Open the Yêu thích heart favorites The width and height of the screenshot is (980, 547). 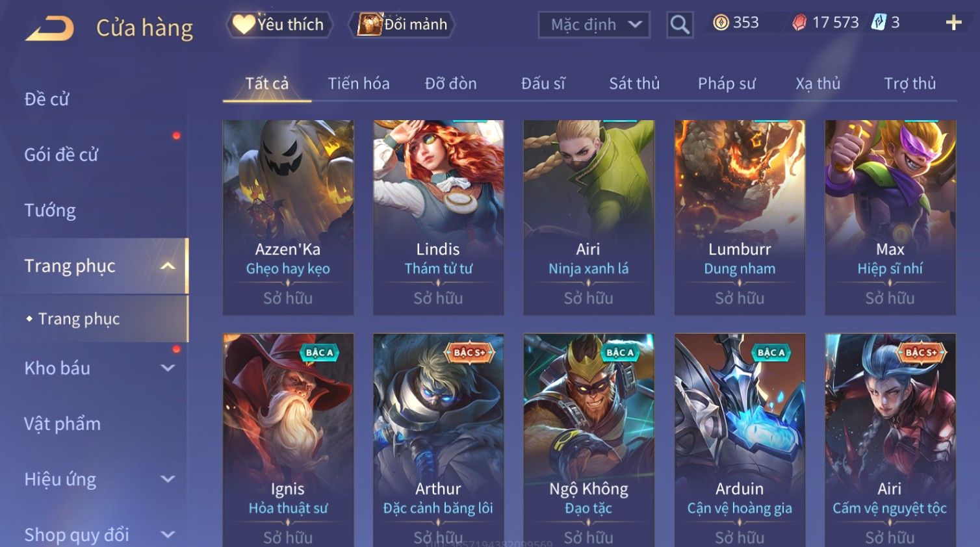(279, 25)
